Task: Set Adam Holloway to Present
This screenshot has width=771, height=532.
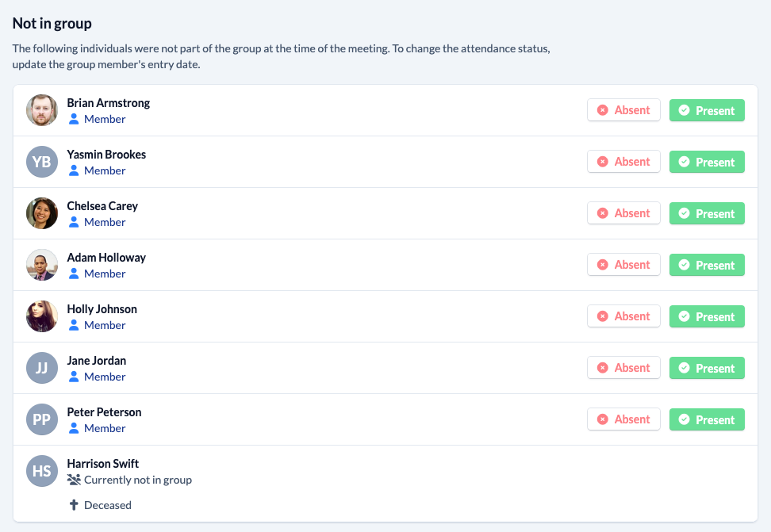Action: click(x=707, y=265)
